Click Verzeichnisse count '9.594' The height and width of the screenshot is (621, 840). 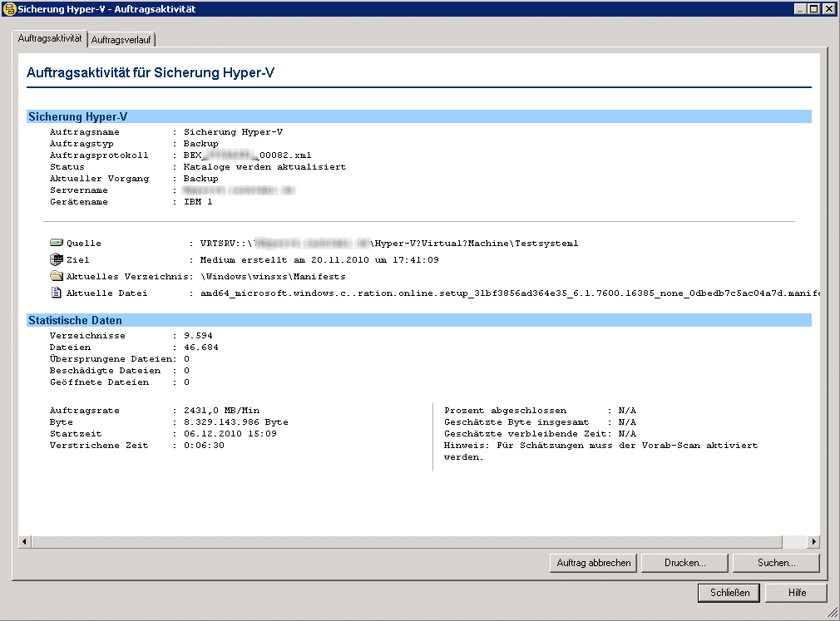(198, 336)
